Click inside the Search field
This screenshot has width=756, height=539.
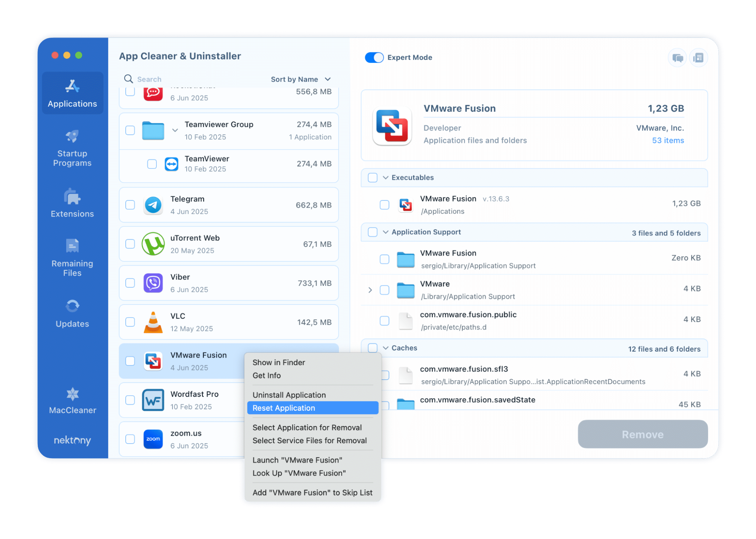(x=168, y=79)
